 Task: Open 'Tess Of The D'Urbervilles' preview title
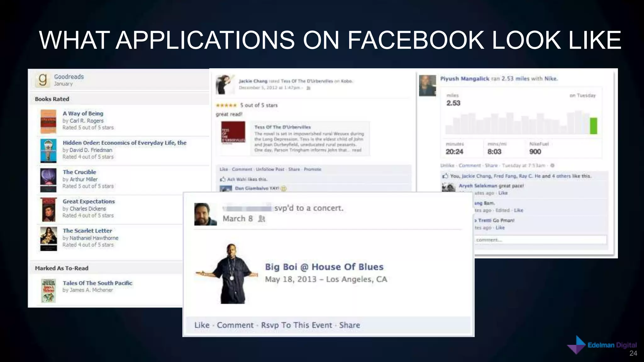point(282,127)
